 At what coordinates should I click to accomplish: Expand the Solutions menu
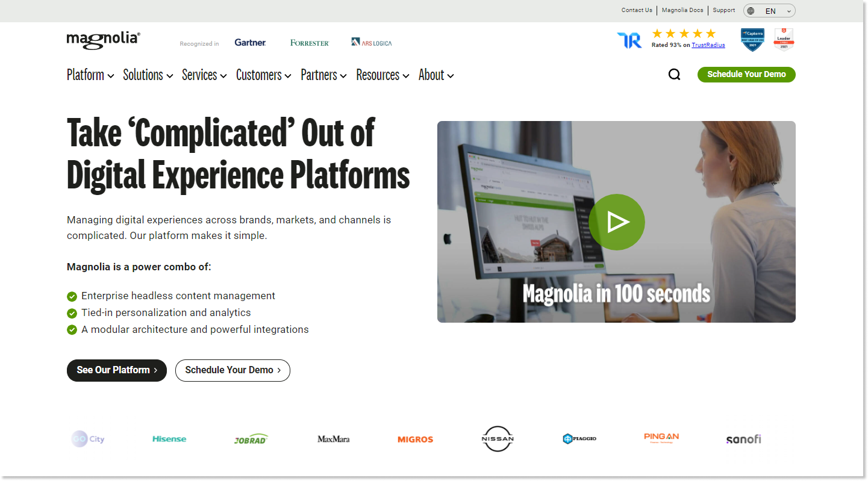(148, 75)
